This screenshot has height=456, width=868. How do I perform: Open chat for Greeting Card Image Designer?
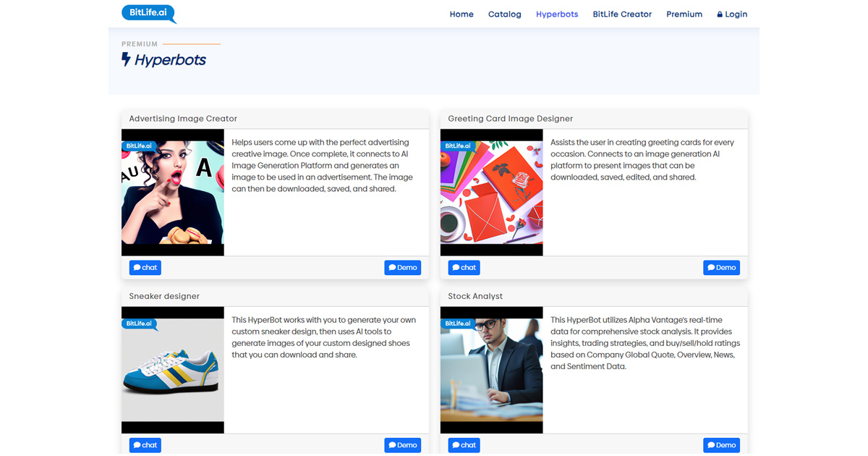coord(464,268)
